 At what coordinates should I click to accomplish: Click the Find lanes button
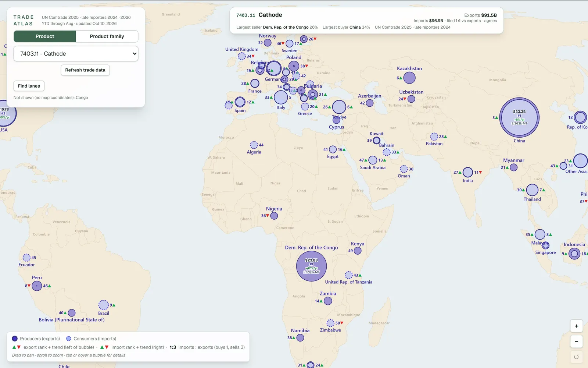pos(29,86)
